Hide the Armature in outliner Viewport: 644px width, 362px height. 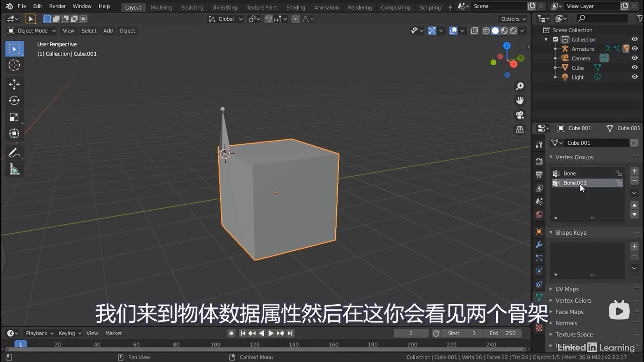pyautogui.click(x=635, y=49)
